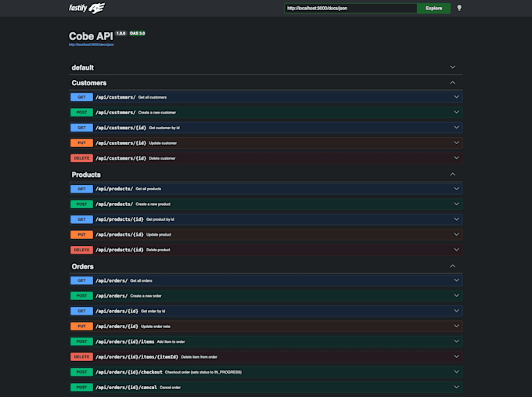Click GET badge for Get product by id

click(x=81, y=219)
